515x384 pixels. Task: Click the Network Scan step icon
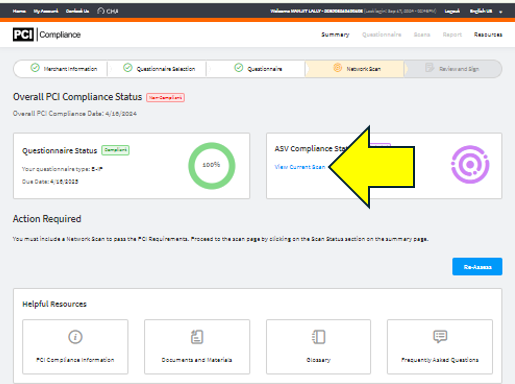point(338,68)
